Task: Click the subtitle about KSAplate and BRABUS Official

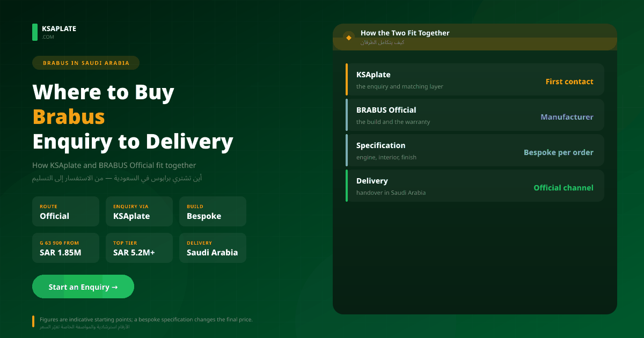Action: 114,165
